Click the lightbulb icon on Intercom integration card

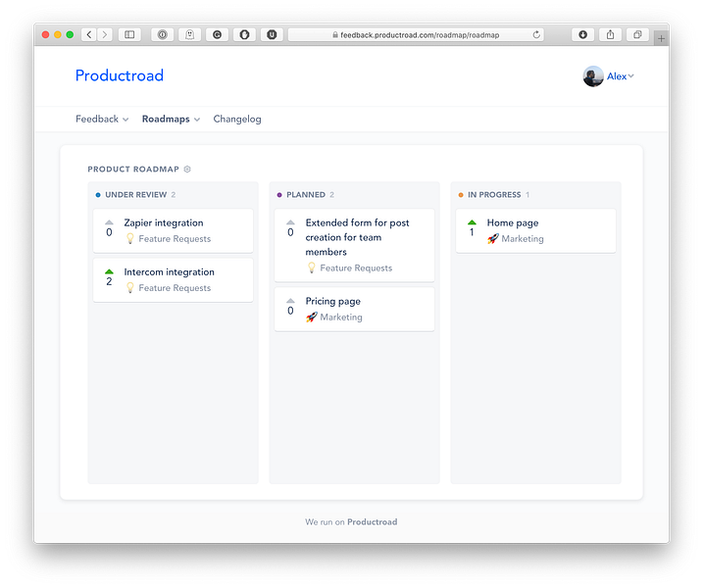point(130,288)
